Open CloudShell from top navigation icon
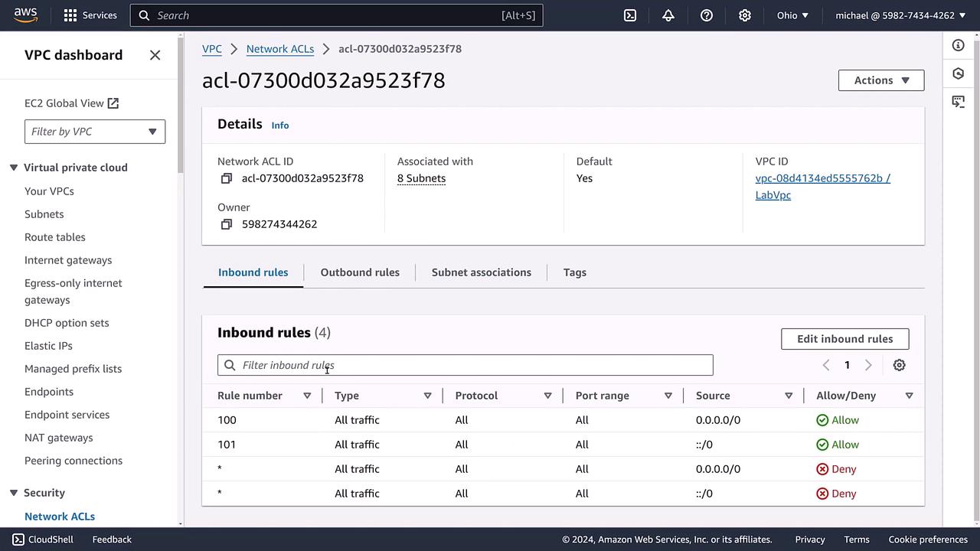Image resolution: width=980 pixels, height=551 pixels. (630, 15)
